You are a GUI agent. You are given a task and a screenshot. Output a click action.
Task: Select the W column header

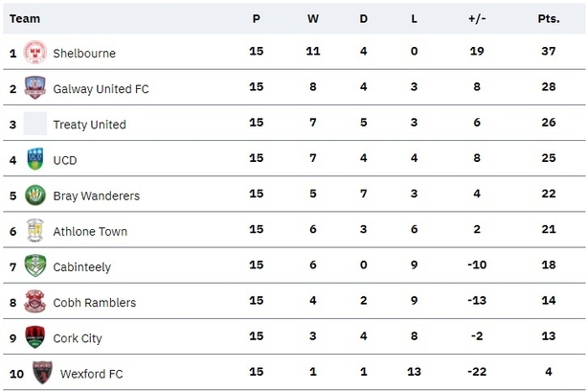point(313,19)
